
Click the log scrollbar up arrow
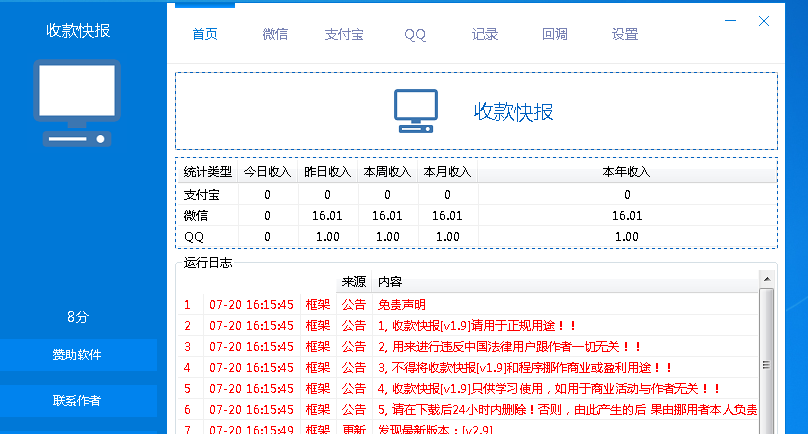pos(767,279)
